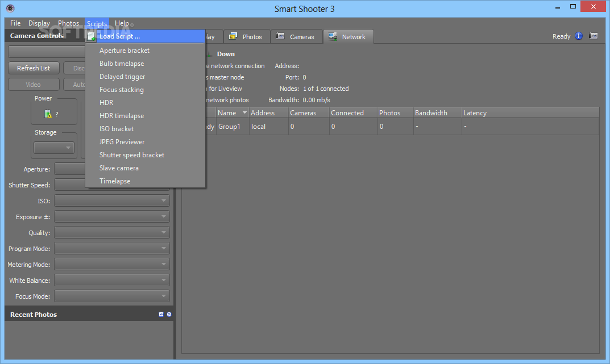Open the Metering Mode dropdown

pos(111,265)
